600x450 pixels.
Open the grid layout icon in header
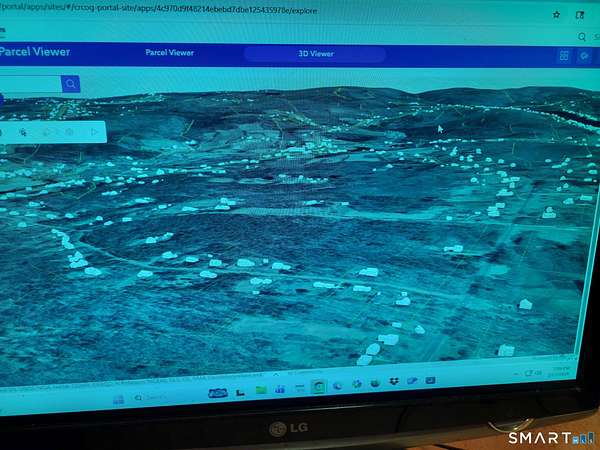563,56
